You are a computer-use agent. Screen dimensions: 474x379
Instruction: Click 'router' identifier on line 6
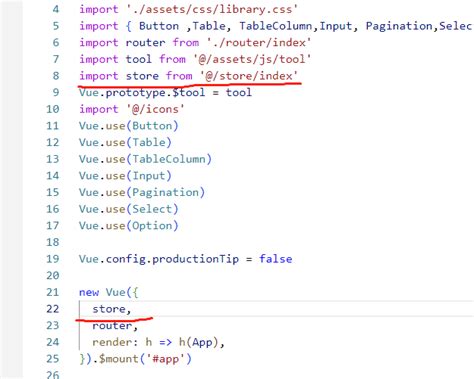tap(145, 43)
